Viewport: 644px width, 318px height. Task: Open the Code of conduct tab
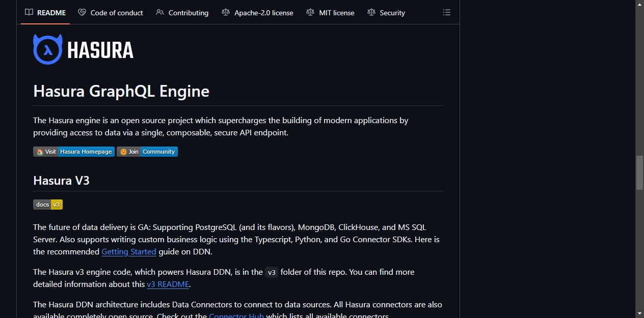pos(111,13)
